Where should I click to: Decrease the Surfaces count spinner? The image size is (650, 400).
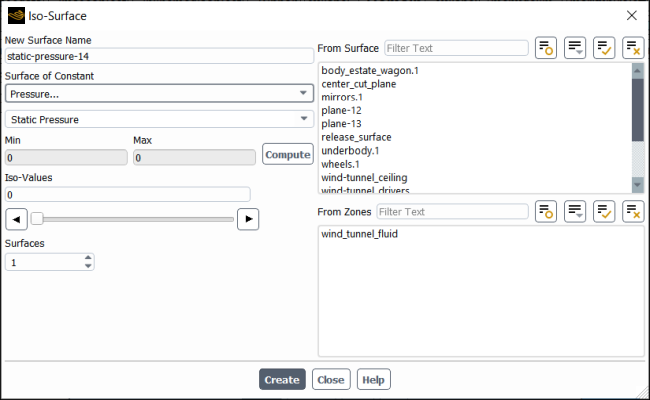tap(88, 266)
